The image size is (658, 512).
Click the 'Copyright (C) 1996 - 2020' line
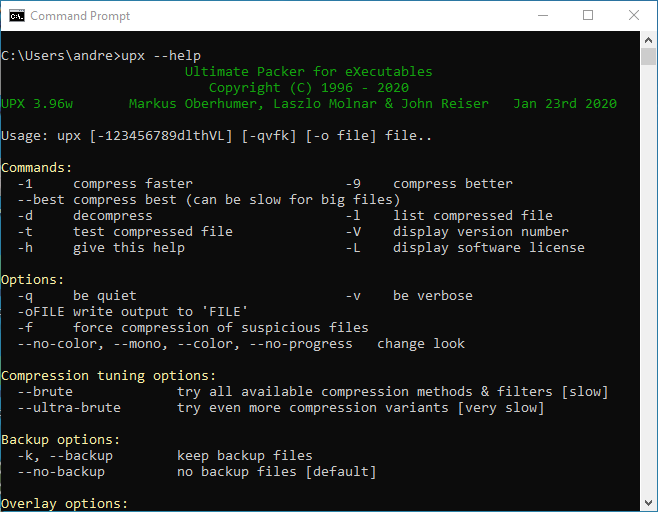(x=309, y=88)
